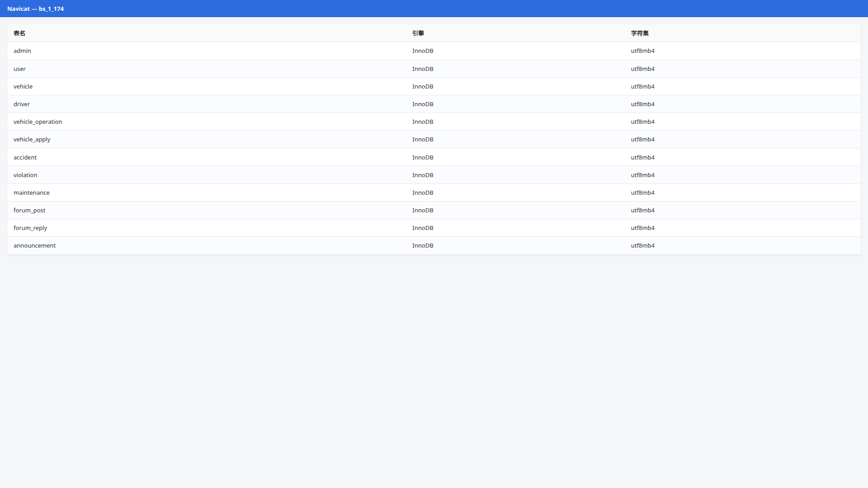
Task: Click utf8mb4 charset in announcement row
Action: point(643,246)
